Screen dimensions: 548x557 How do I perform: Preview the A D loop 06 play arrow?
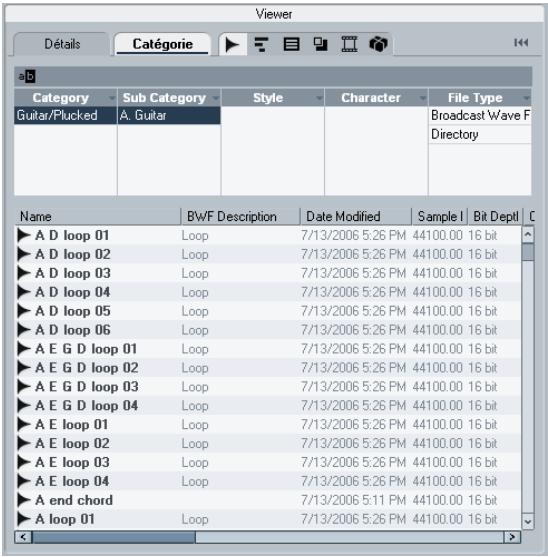pyautogui.click(x=24, y=330)
